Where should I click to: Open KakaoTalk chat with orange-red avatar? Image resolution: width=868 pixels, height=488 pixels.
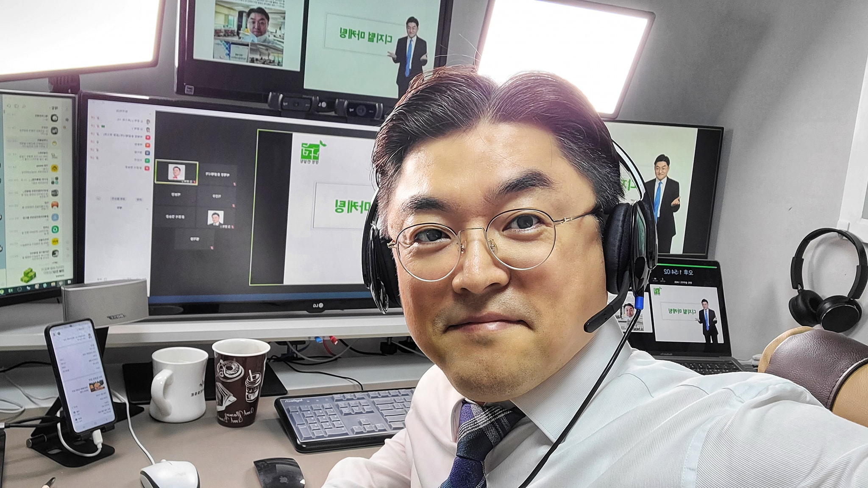55,205
